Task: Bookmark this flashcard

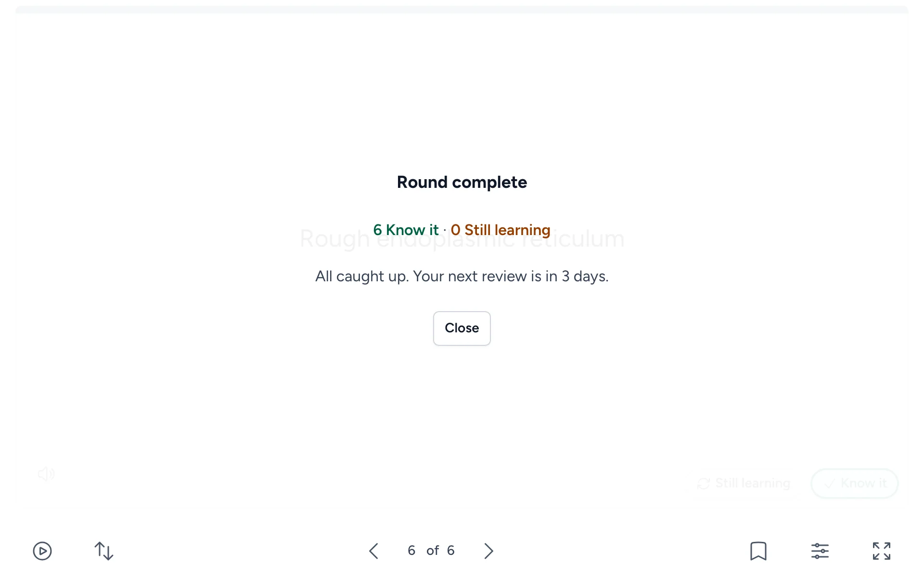Action: click(x=758, y=551)
